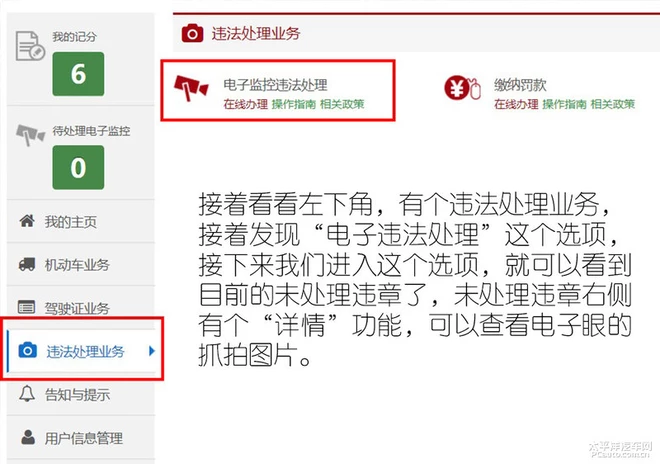Open 操作指南 link under 电子监控违法处理
This screenshot has height=464, width=660.
click(293, 104)
